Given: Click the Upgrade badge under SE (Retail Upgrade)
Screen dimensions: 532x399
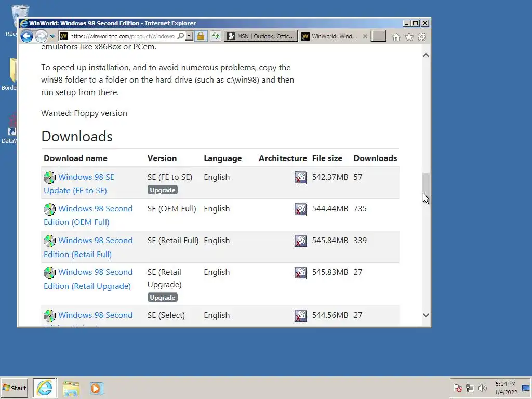Looking at the screenshot, I should point(163,298).
